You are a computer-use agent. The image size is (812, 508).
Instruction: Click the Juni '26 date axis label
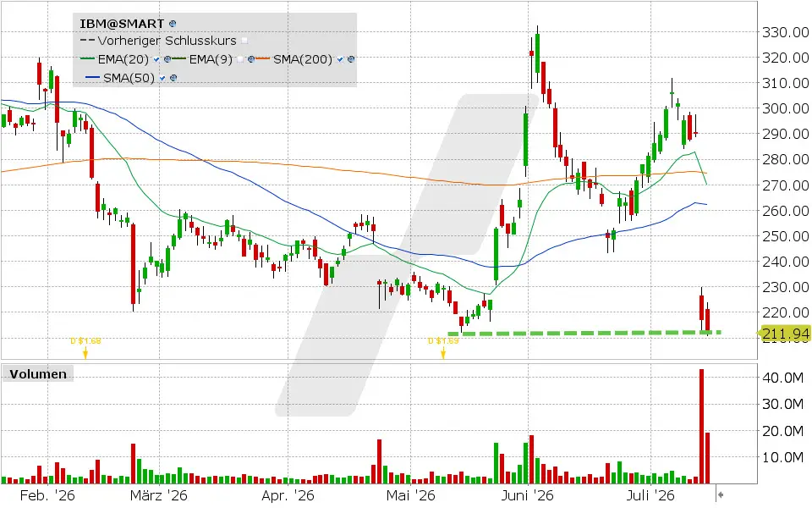coord(527,495)
